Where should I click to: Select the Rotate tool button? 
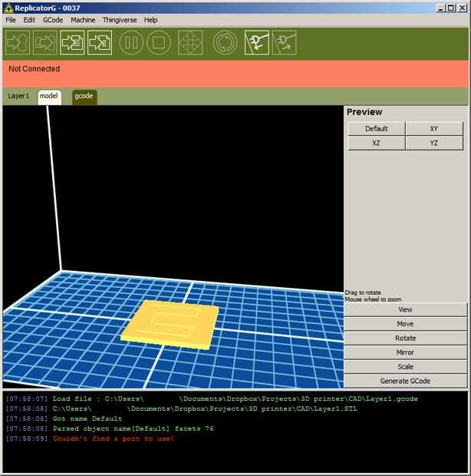click(405, 338)
